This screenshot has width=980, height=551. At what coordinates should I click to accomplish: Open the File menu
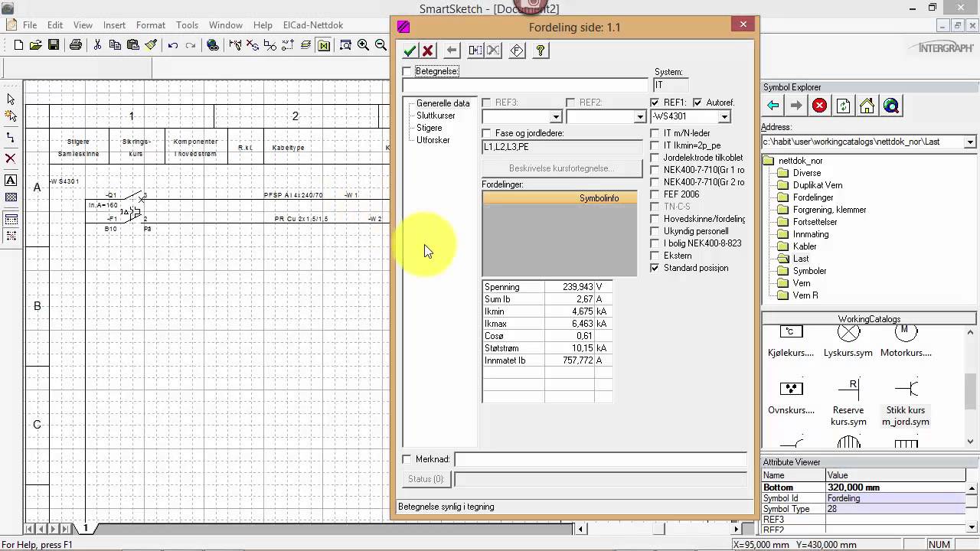pos(30,25)
